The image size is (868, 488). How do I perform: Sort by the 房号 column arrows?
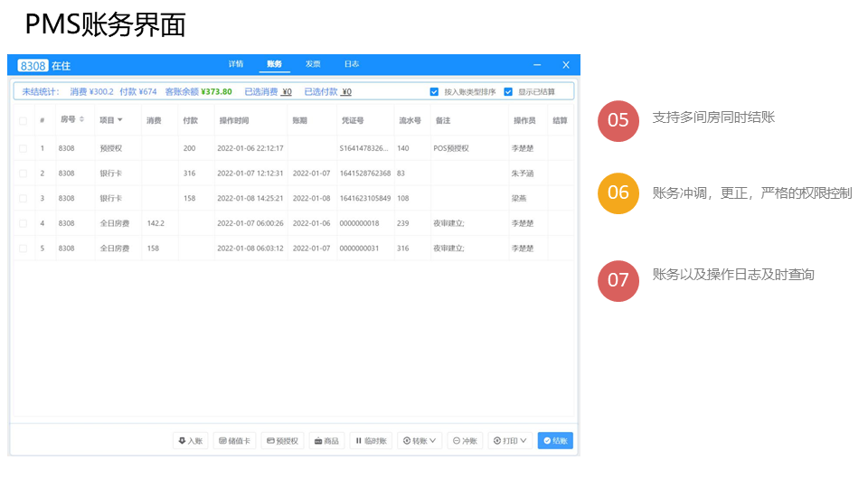[82, 119]
